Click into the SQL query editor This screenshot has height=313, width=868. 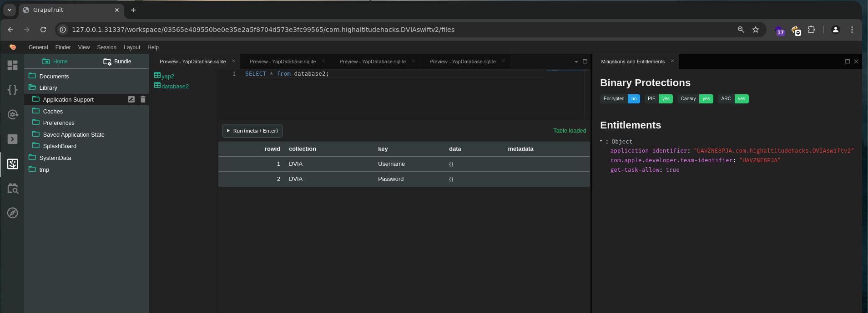(394, 94)
